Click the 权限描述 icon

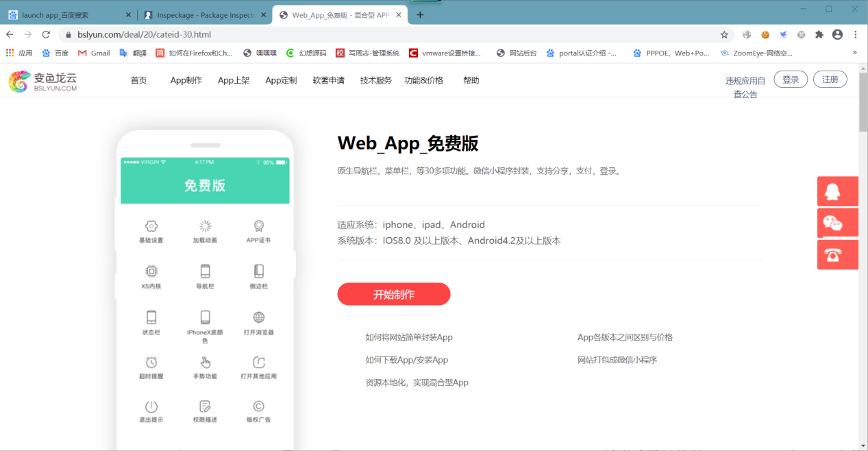coord(205,406)
